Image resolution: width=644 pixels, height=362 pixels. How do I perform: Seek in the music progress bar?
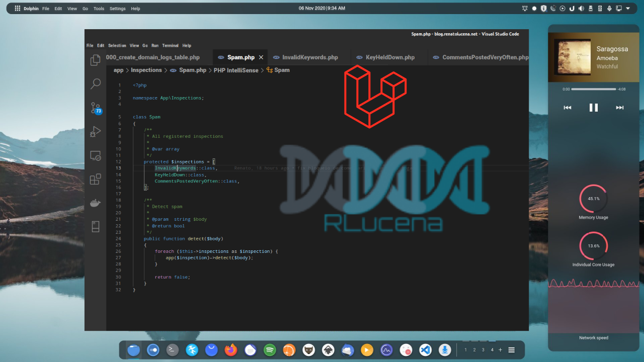594,89
